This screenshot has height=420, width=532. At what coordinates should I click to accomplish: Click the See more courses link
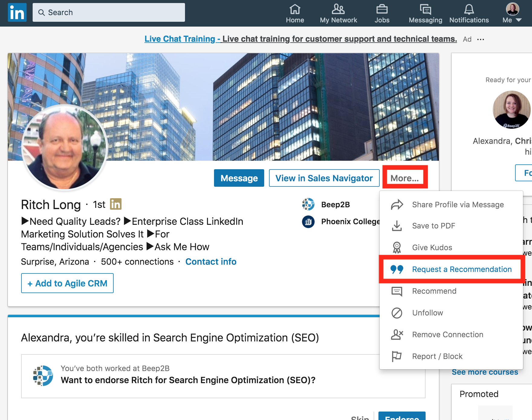tap(485, 372)
